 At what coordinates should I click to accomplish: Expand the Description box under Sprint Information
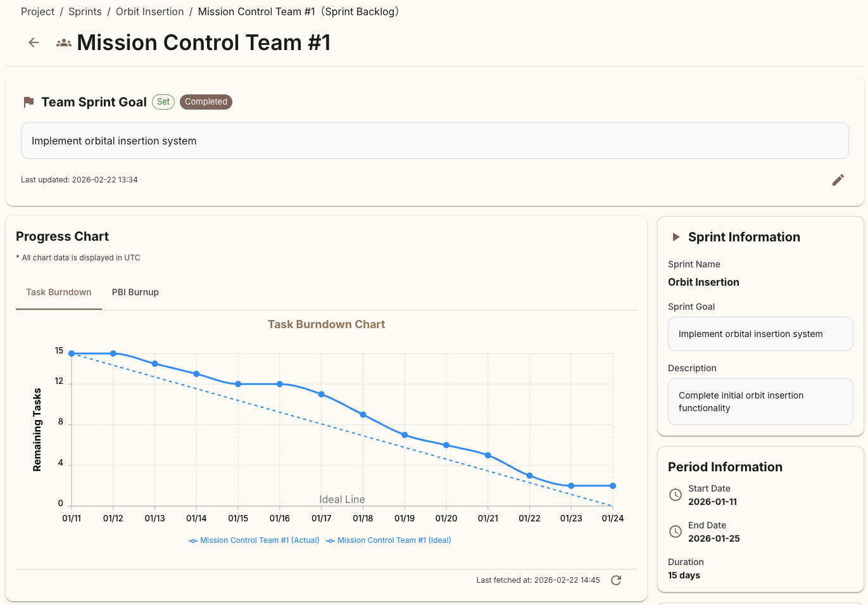pyautogui.click(x=760, y=402)
